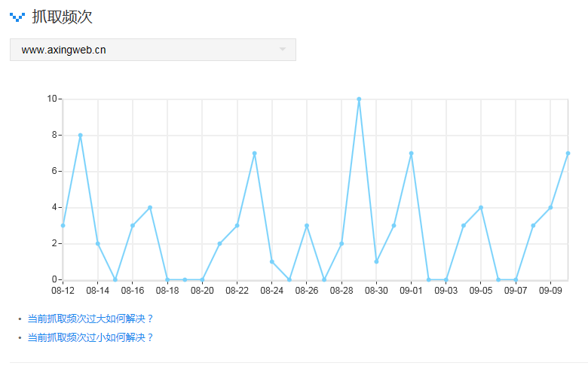Click the y-axis label 8
588x372 pixels.
[54, 135]
